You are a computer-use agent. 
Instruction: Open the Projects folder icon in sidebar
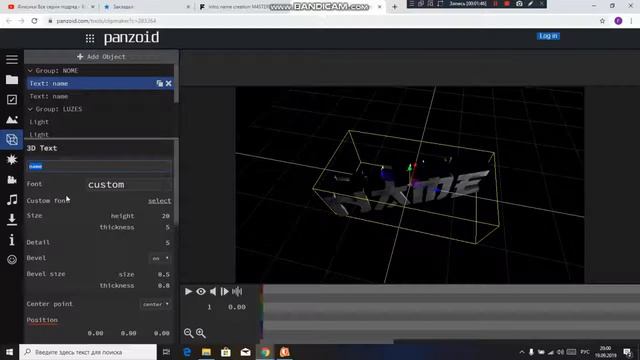[12, 80]
